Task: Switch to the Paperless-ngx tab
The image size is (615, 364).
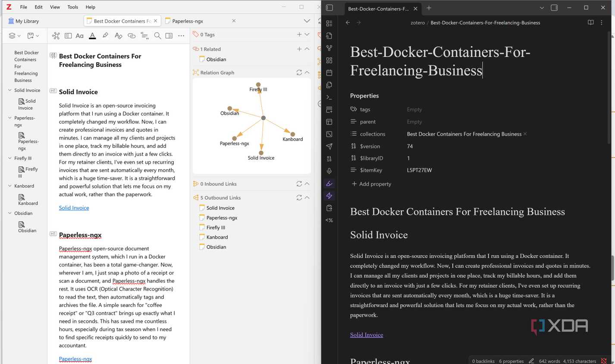Action: [200, 21]
